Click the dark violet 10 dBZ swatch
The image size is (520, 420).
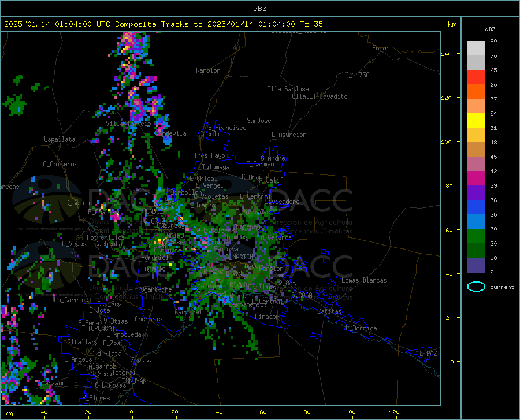point(476,265)
